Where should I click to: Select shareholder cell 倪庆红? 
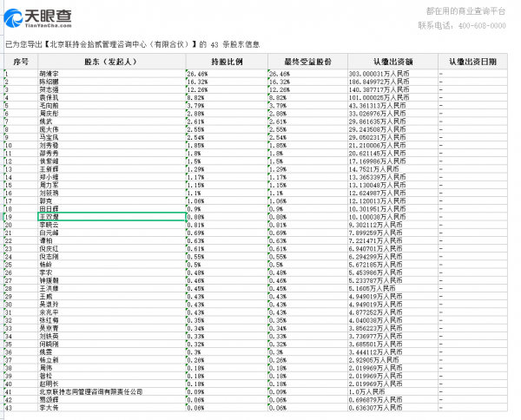tap(111, 249)
